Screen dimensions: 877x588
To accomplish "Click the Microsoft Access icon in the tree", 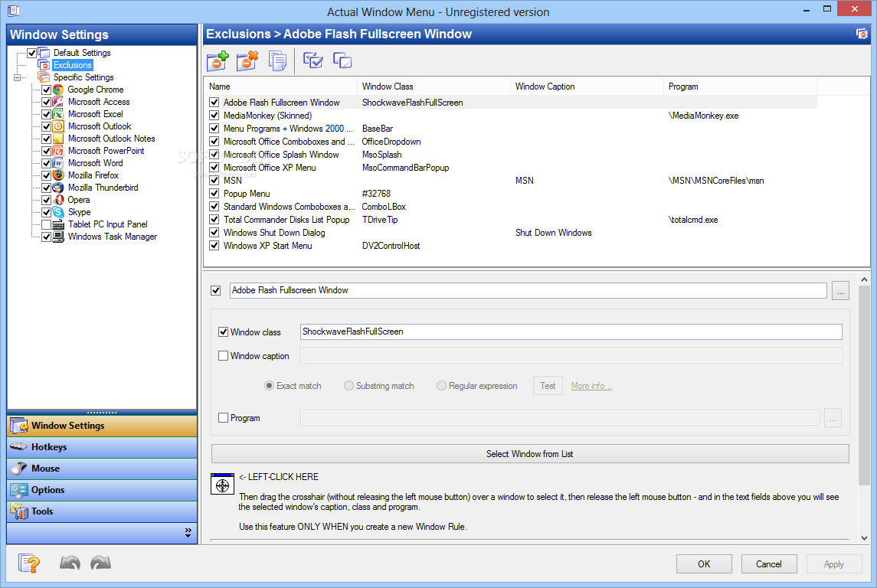I will tap(58, 102).
